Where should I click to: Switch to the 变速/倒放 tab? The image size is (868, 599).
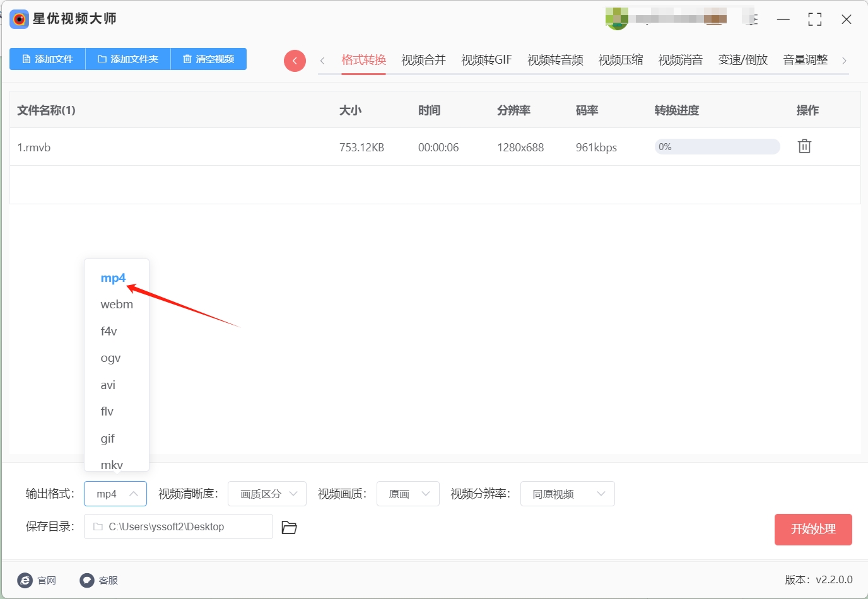click(743, 60)
